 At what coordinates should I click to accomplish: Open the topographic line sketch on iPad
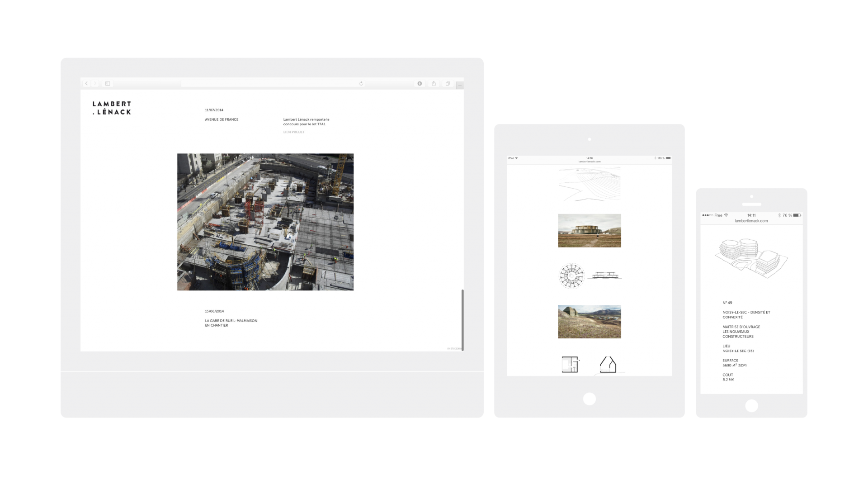point(590,184)
